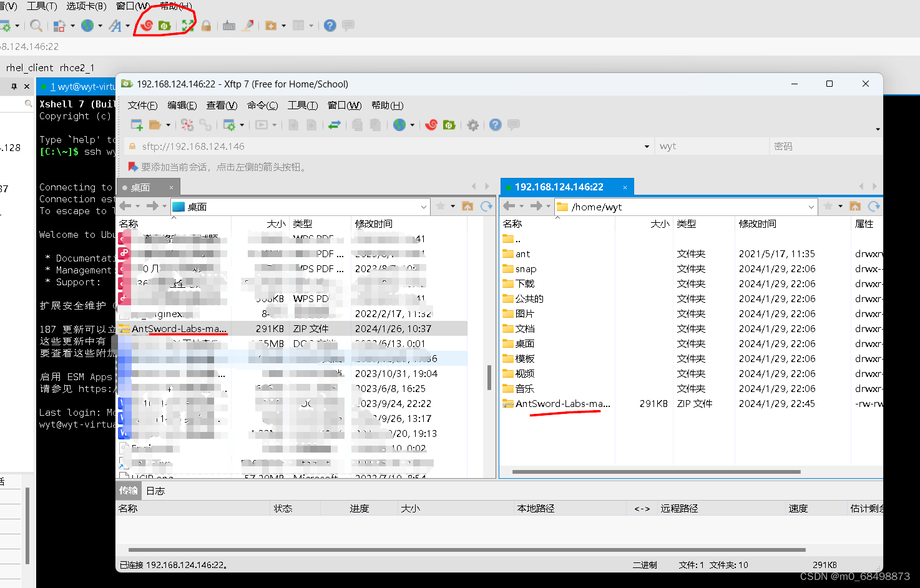Screen dimensions: 920x588
Task: Open the dropdown beside Xftp open-session folder
Action: tap(168, 125)
